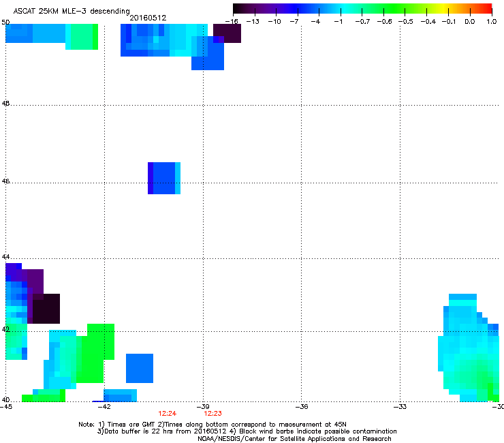Screen dimensions: 504x443
Task: Click the -13 color scale label
Action: coord(253,22)
